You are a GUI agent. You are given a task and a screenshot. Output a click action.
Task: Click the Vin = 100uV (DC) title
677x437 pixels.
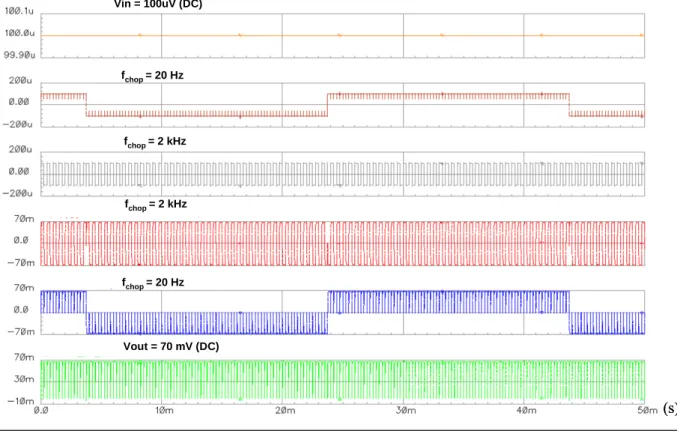(158, 4)
